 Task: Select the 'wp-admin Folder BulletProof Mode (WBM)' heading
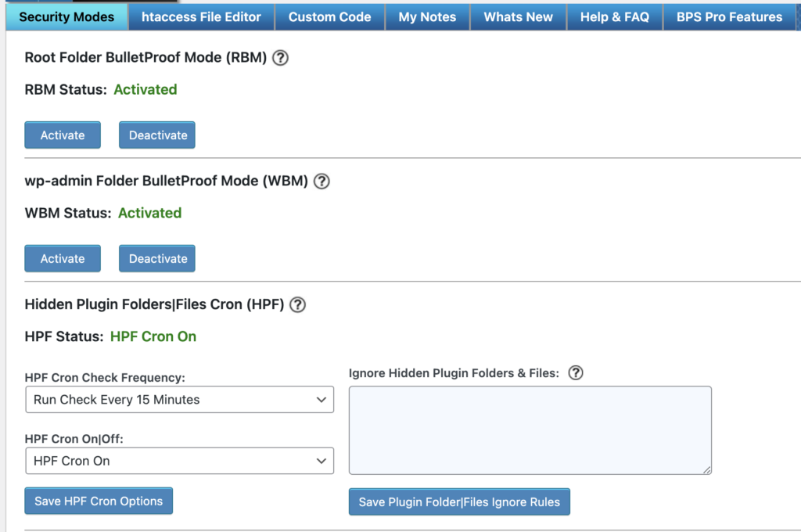click(167, 181)
